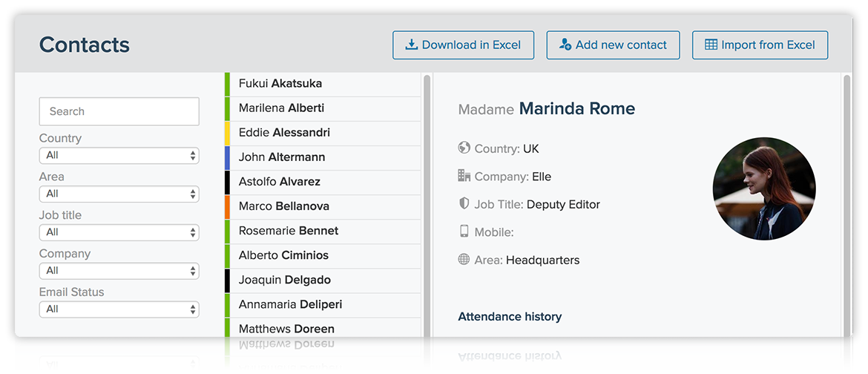Viewport: 868px width, 374px height.
Task: Click the shield icon beside Job Title
Action: coord(464,203)
